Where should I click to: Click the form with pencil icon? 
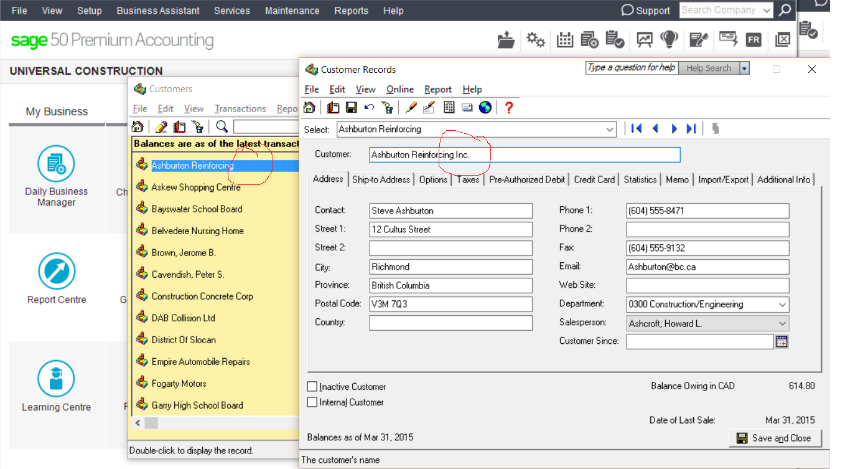[x=699, y=40]
